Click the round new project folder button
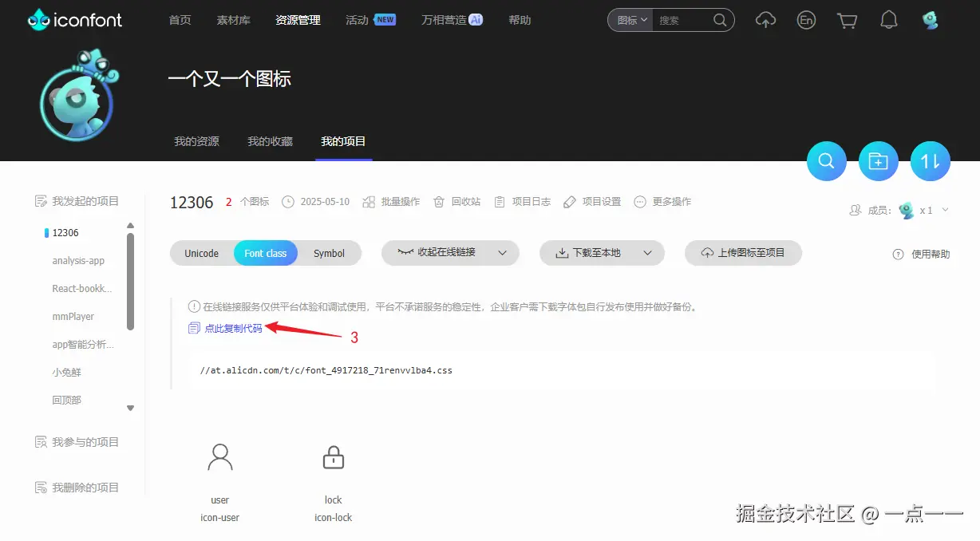The width and height of the screenshot is (980, 541). tap(879, 161)
